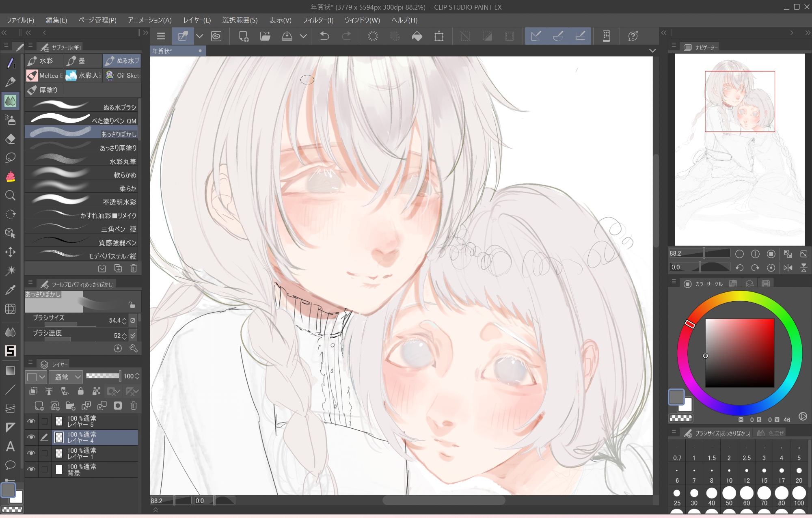812x518 pixels.
Task: Expand the save dropdown arrow in command bar
Action: click(x=303, y=36)
